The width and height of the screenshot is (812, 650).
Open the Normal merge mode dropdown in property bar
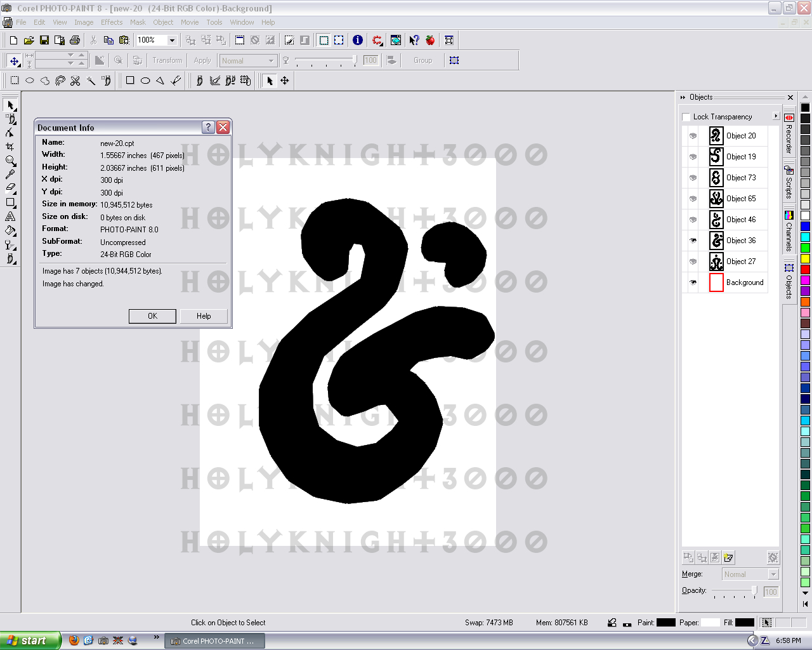[272, 61]
